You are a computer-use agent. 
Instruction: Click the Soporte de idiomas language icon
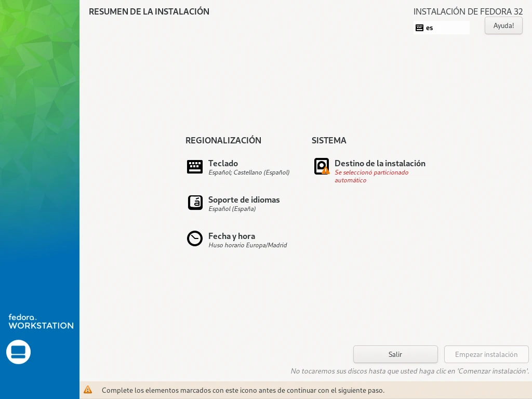[195, 203]
